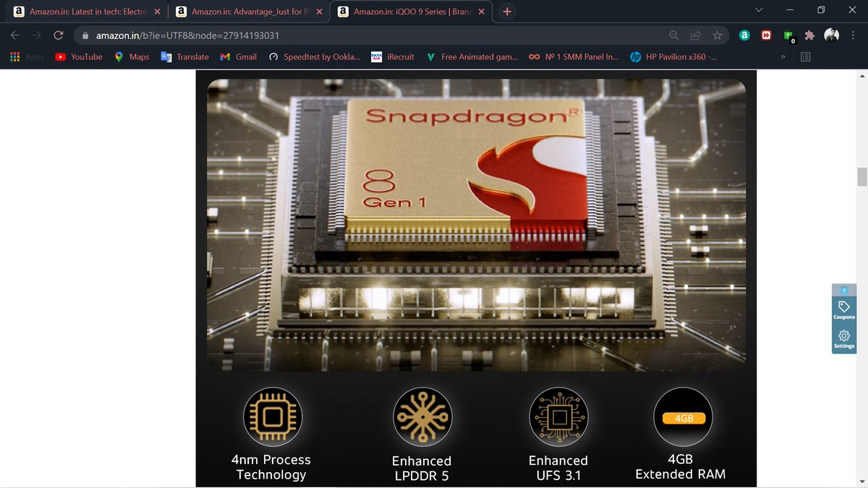The height and width of the screenshot is (488, 868).
Task: Close the Latest in tech tab
Action: pyautogui.click(x=157, y=12)
